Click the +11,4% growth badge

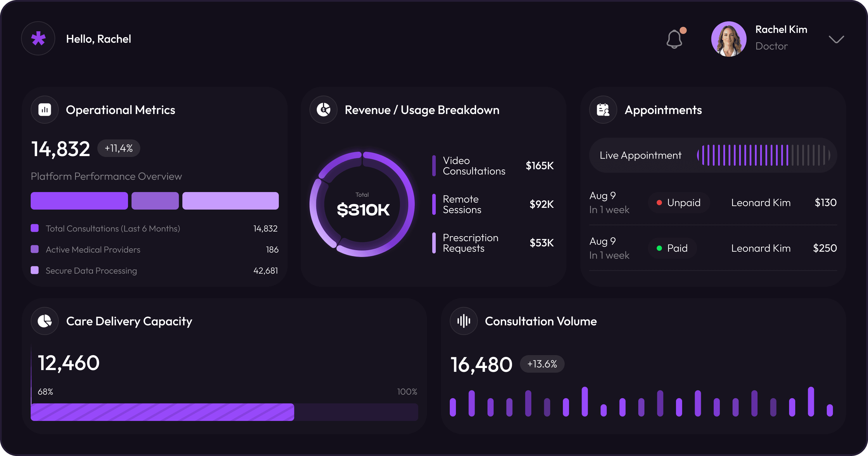coord(119,148)
